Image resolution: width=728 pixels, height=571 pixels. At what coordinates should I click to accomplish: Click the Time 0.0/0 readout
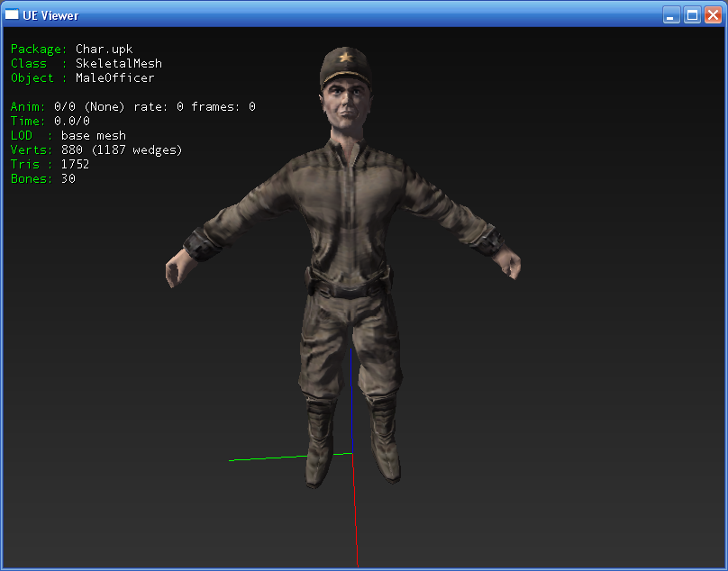coord(50,122)
